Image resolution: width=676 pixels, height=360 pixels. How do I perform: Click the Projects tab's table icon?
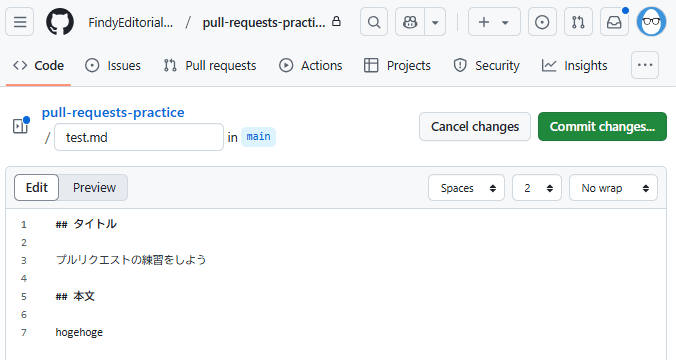click(371, 66)
